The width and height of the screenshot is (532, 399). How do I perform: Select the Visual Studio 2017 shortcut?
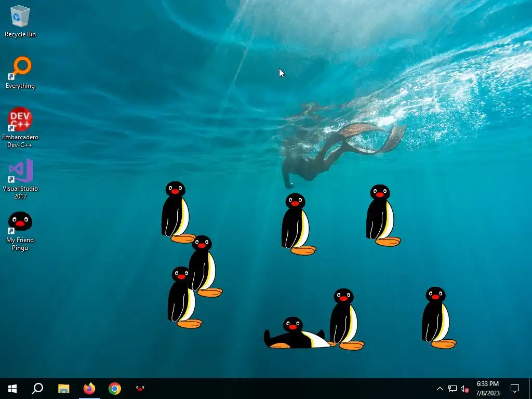pos(20,179)
